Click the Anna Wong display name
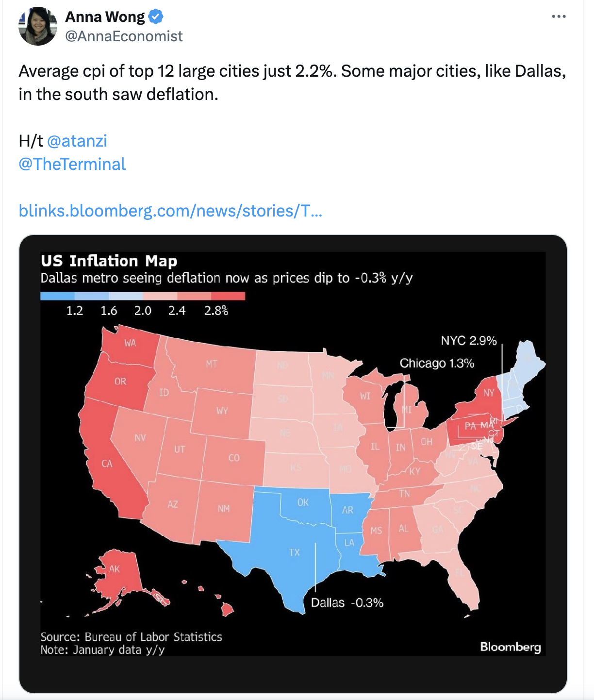Viewport: 594px width, 700px height. coord(105,17)
